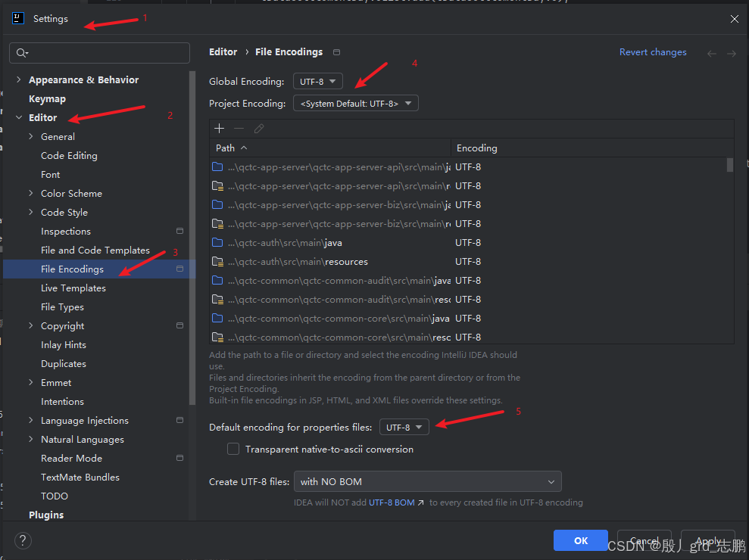The width and height of the screenshot is (749, 560).
Task: Click the project-level icon on the Inspections row
Action: (180, 231)
